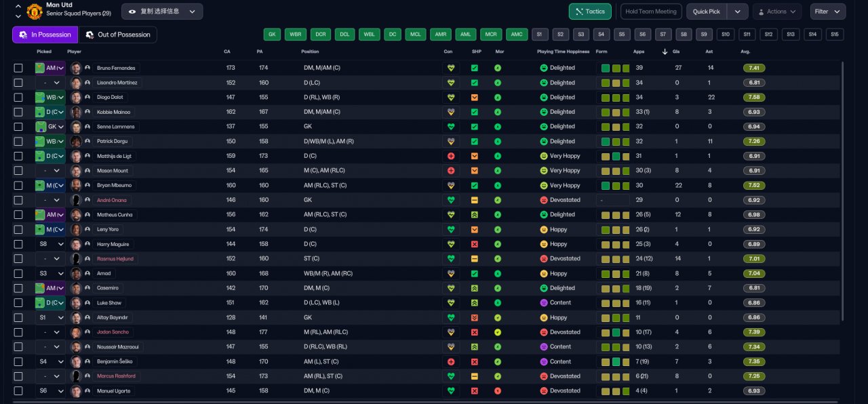Click Harry Maguire's red sharpness X icon
The height and width of the screenshot is (404, 868).
pyautogui.click(x=475, y=244)
